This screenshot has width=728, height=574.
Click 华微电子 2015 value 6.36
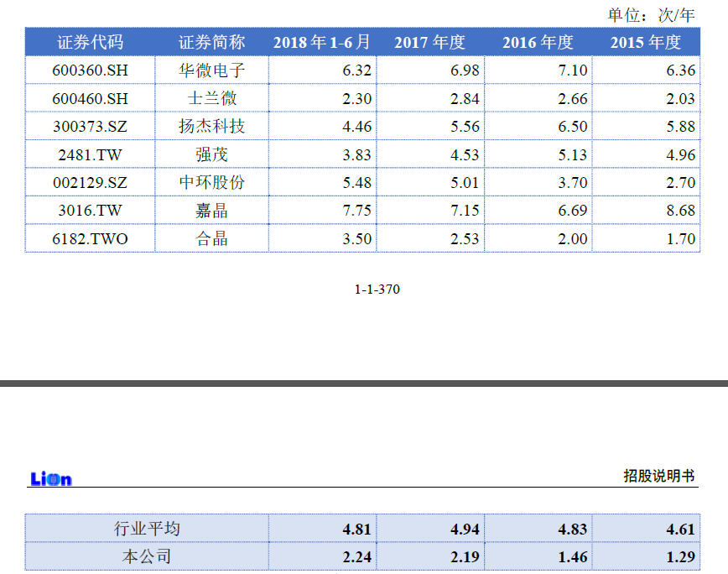pos(681,70)
